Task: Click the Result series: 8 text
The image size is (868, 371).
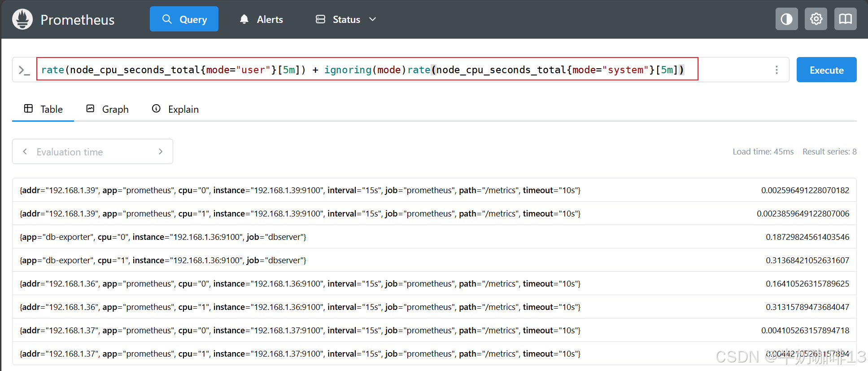Action: click(x=829, y=152)
